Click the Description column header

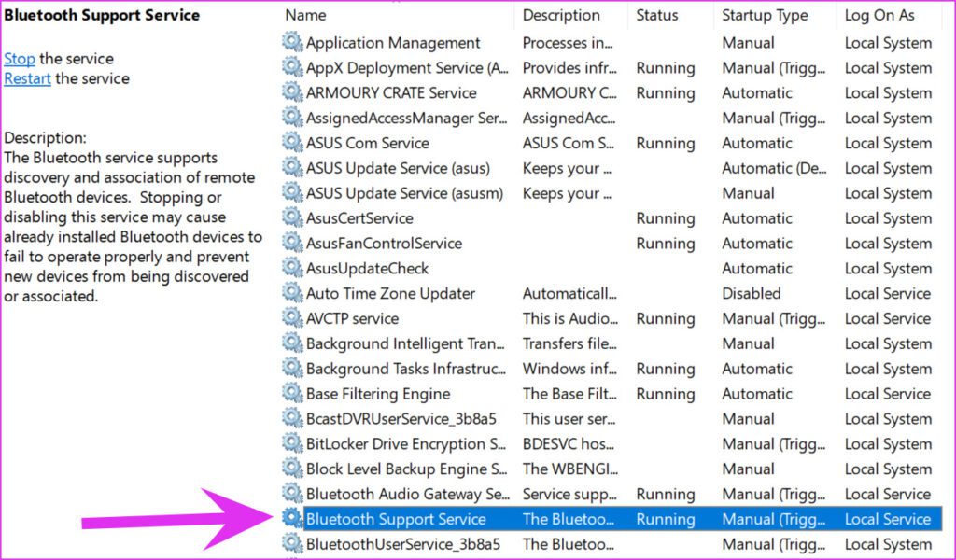point(561,15)
